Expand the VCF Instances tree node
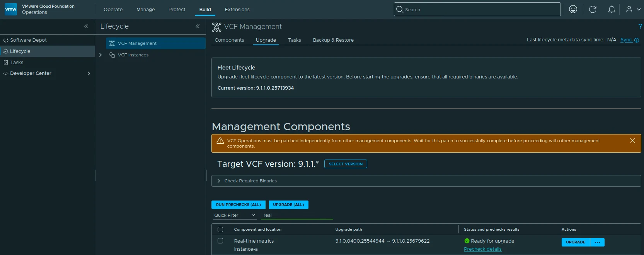 point(101,55)
